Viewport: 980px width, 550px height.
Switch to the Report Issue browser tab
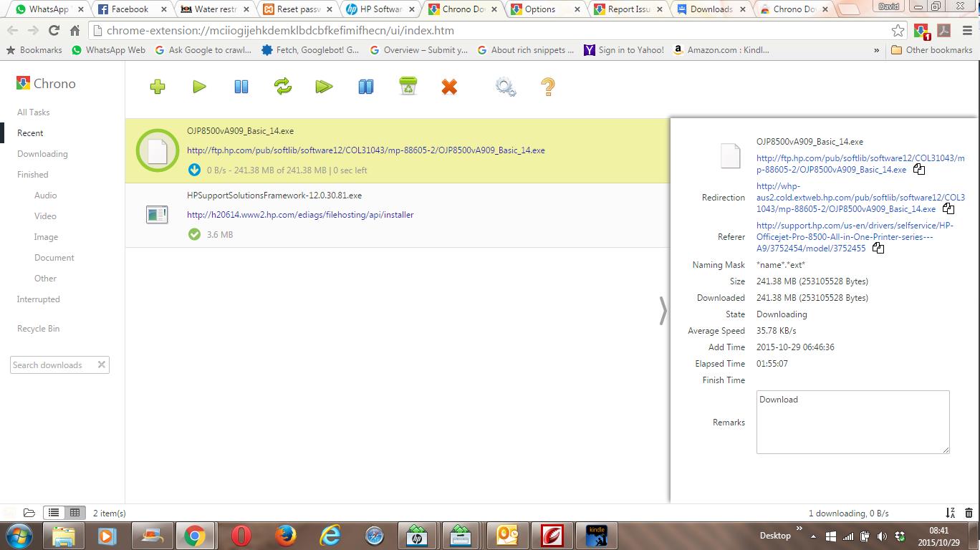[629, 9]
